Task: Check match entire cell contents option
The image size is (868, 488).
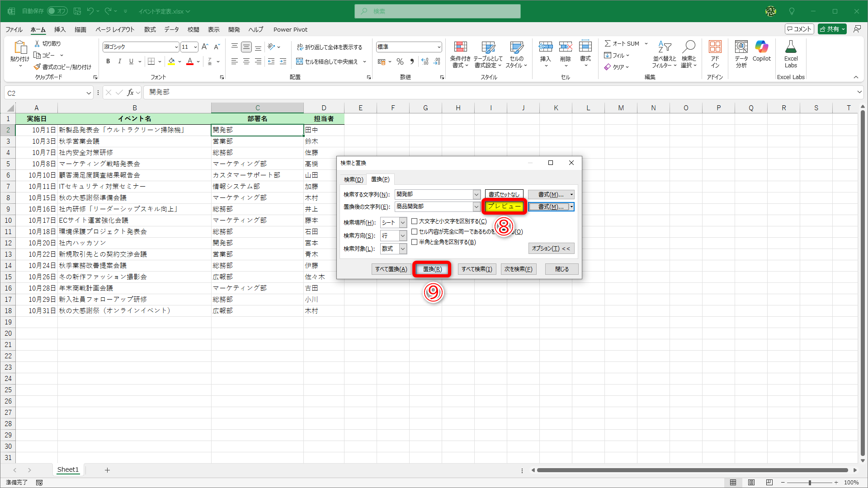Action: pos(414,232)
